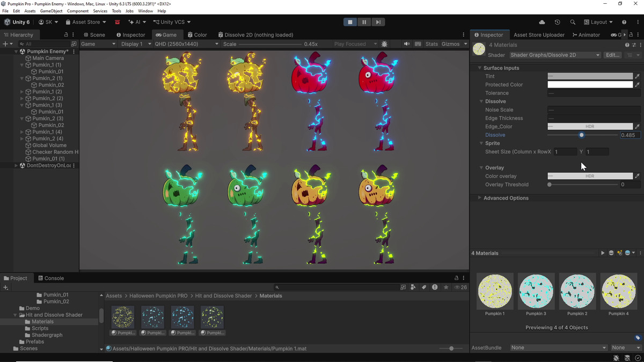Open the Animator tab

click(586, 35)
